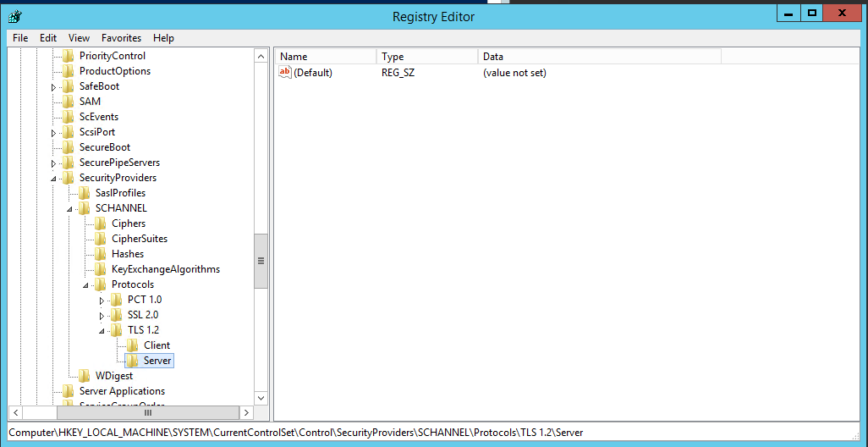This screenshot has height=447, width=868.
Task: Click the Client folder icon under TLS 1.2
Action: 133,345
